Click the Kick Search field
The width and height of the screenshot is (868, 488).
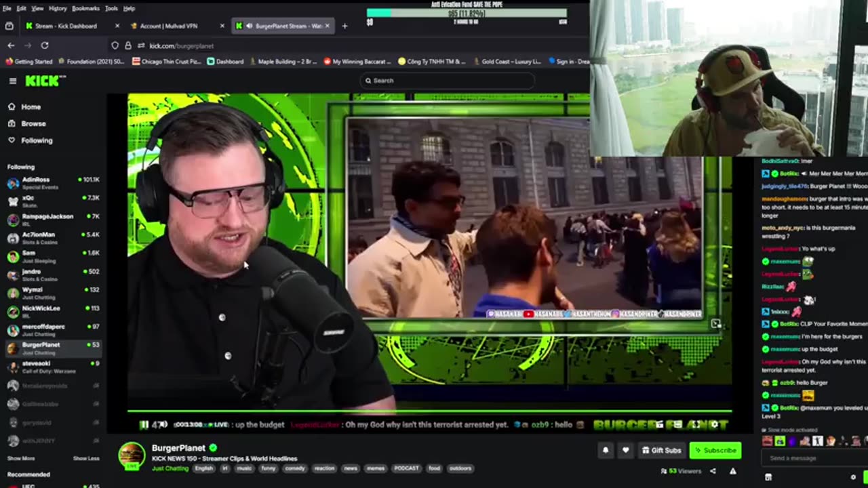[448, 81]
